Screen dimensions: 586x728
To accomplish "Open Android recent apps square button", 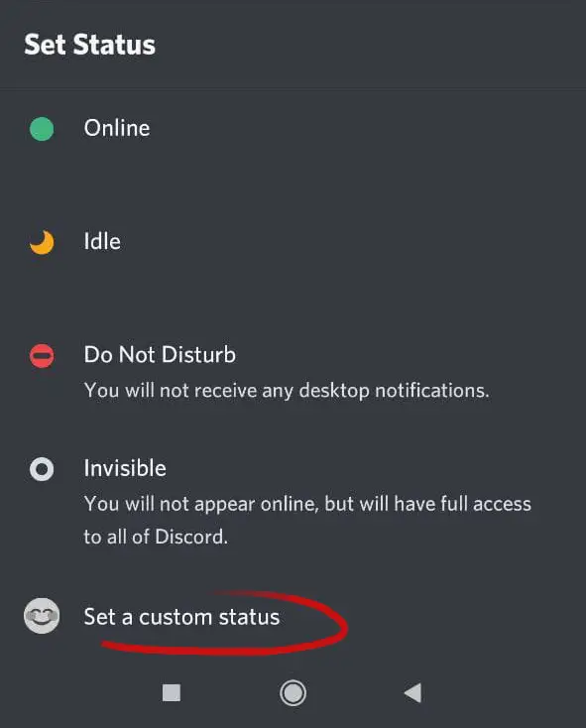I will [172, 692].
